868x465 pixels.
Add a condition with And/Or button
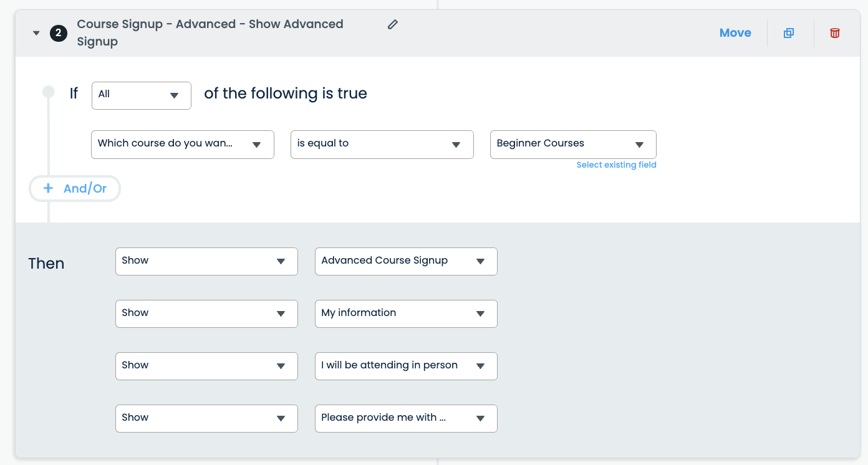75,188
